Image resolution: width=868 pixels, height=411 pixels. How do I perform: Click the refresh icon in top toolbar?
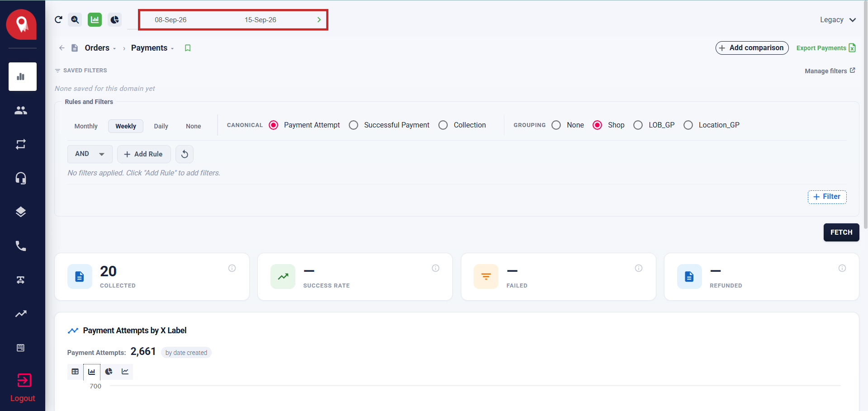(x=58, y=19)
